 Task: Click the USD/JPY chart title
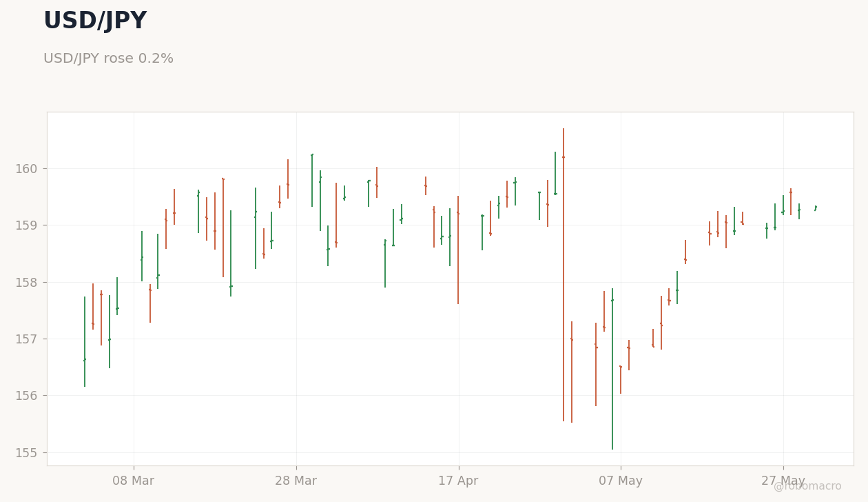pyautogui.click(x=95, y=21)
